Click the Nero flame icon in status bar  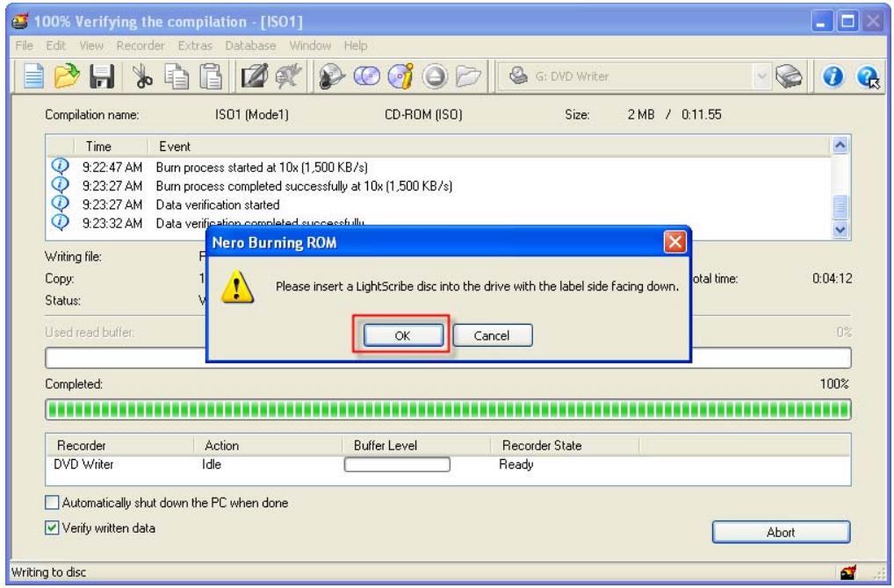point(848,572)
